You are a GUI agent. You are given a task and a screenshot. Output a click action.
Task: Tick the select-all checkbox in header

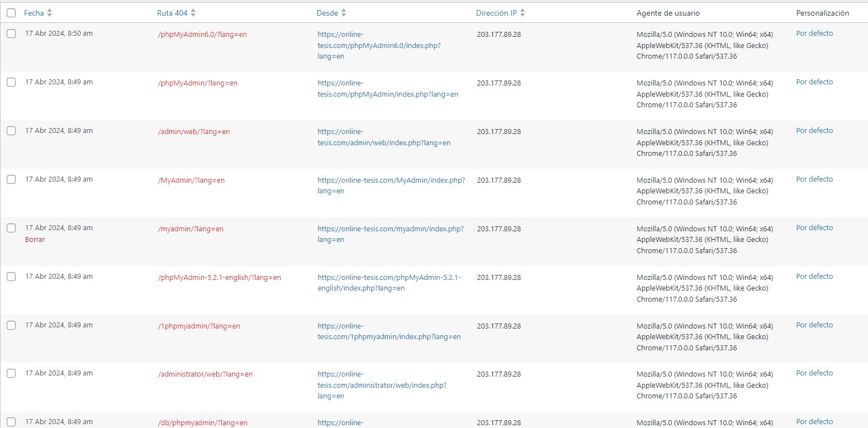(x=11, y=13)
